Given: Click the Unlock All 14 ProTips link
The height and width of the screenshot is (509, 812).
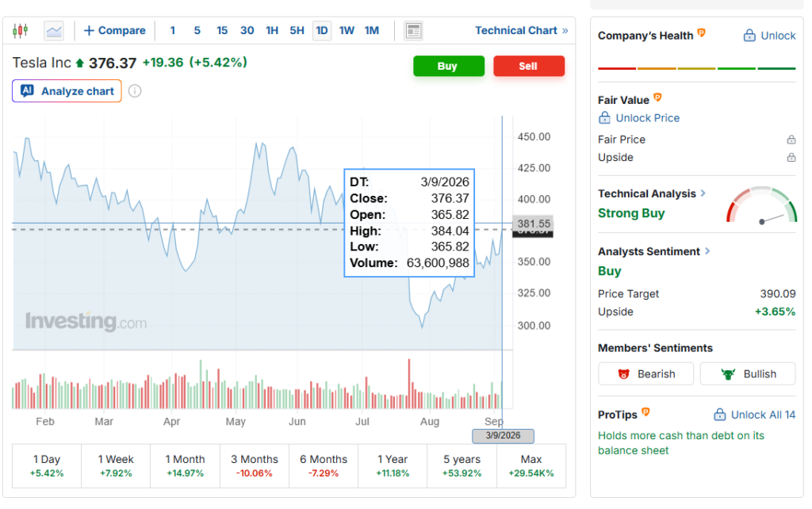Looking at the screenshot, I should click(755, 415).
